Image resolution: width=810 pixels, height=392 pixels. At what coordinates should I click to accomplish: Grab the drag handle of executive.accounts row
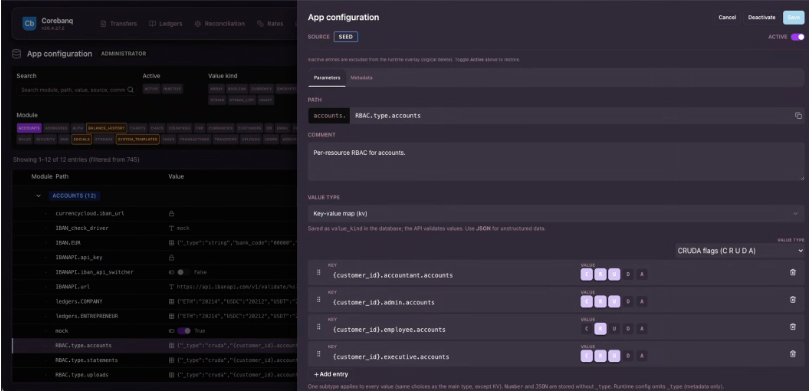point(318,354)
